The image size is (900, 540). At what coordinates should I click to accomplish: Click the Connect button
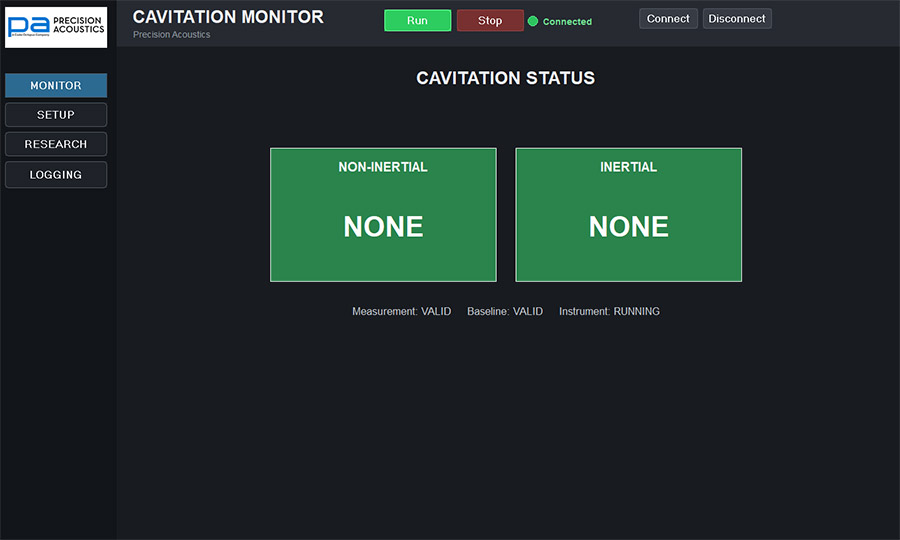click(668, 18)
